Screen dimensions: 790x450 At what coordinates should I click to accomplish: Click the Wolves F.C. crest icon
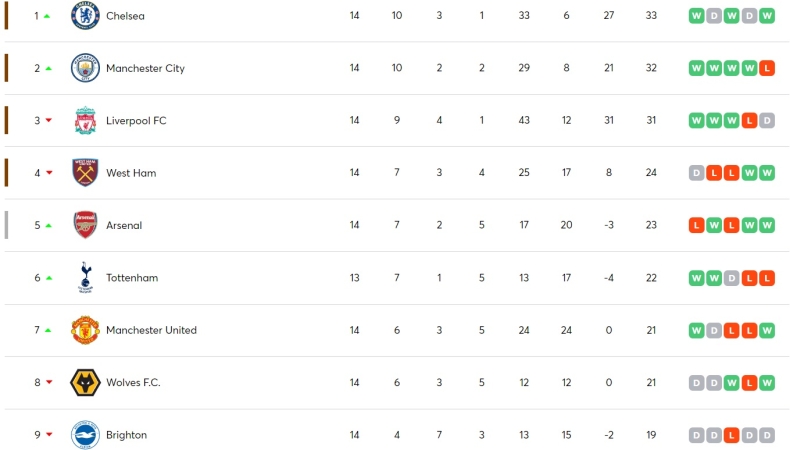[85, 382]
